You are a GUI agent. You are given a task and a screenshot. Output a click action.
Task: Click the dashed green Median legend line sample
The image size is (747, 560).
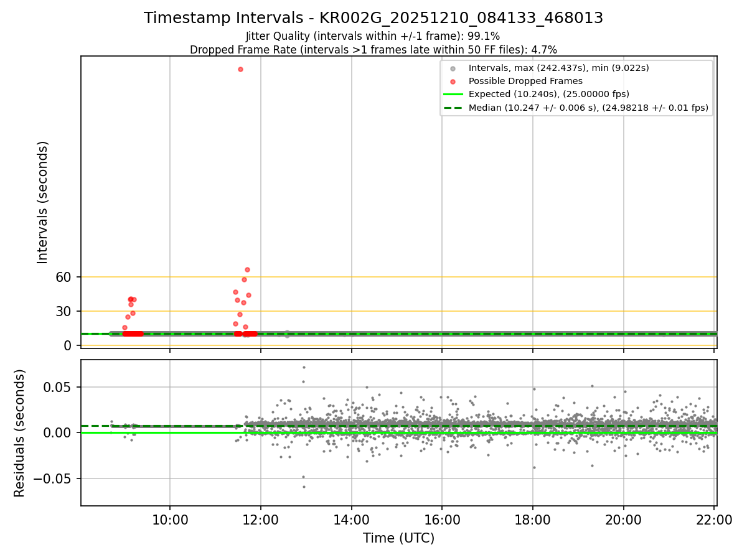(x=453, y=108)
